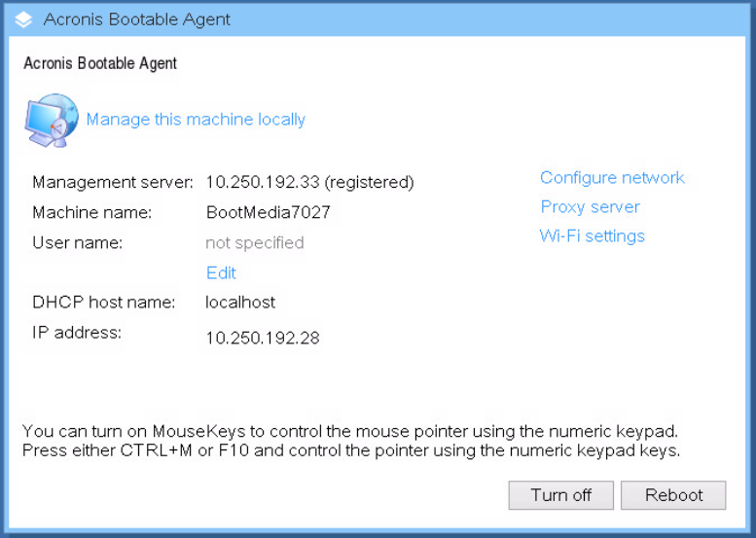Click the Acronis logo in the title bar
Viewport: 756px width, 538px height.
[x=24, y=19]
